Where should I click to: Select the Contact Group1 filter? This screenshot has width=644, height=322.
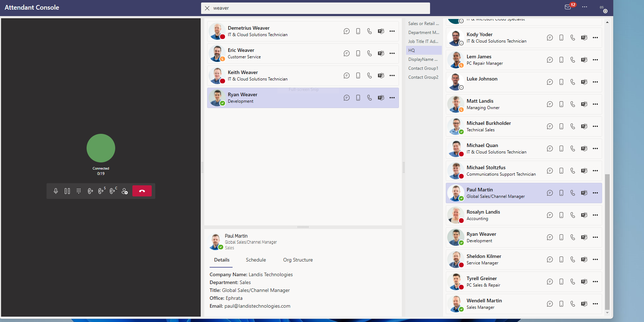click(x=423, y=68)
